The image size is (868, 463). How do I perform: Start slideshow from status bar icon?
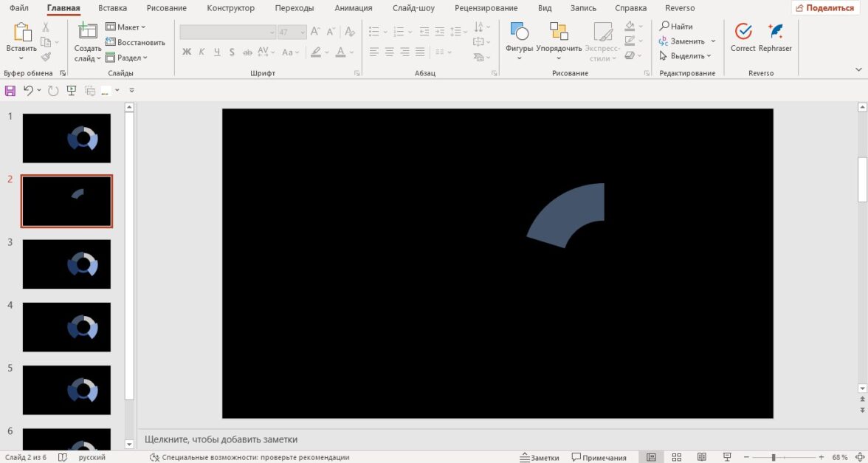coord(726,458)
